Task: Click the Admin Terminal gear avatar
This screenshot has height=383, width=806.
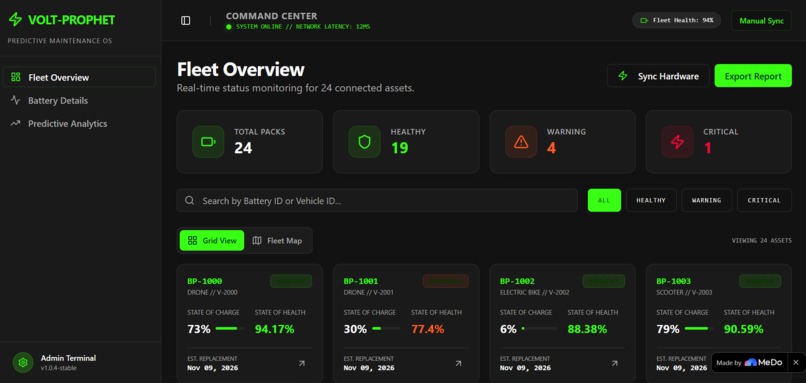Action: [23, 362]
